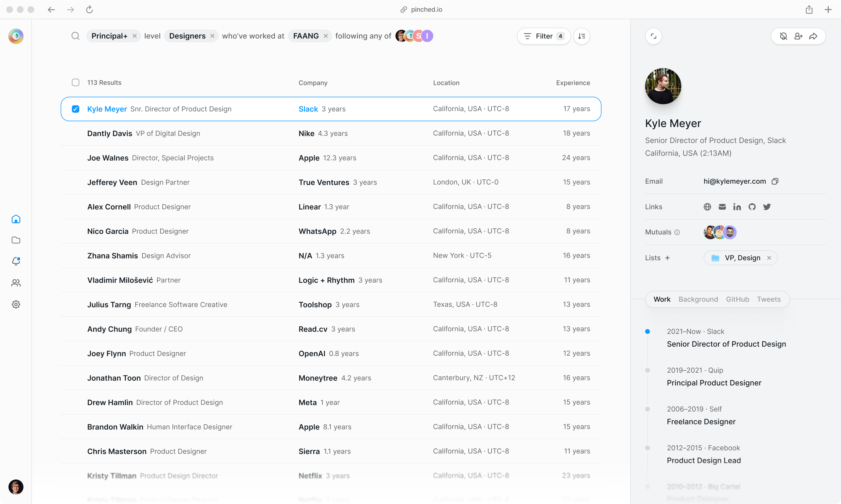Toggle the select-all results checkbox
Image resolution: width=841 pixels, height=504 pixels.
(x=76, y=82)
